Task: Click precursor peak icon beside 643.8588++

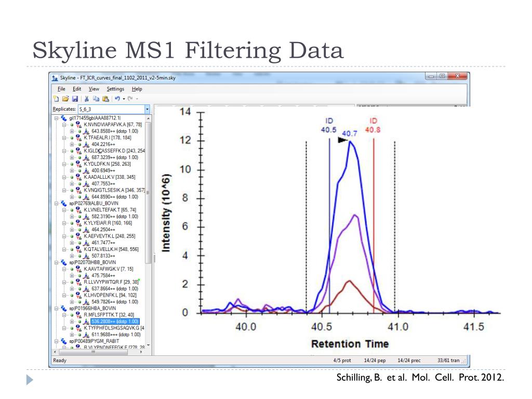Action: point(87,131)
